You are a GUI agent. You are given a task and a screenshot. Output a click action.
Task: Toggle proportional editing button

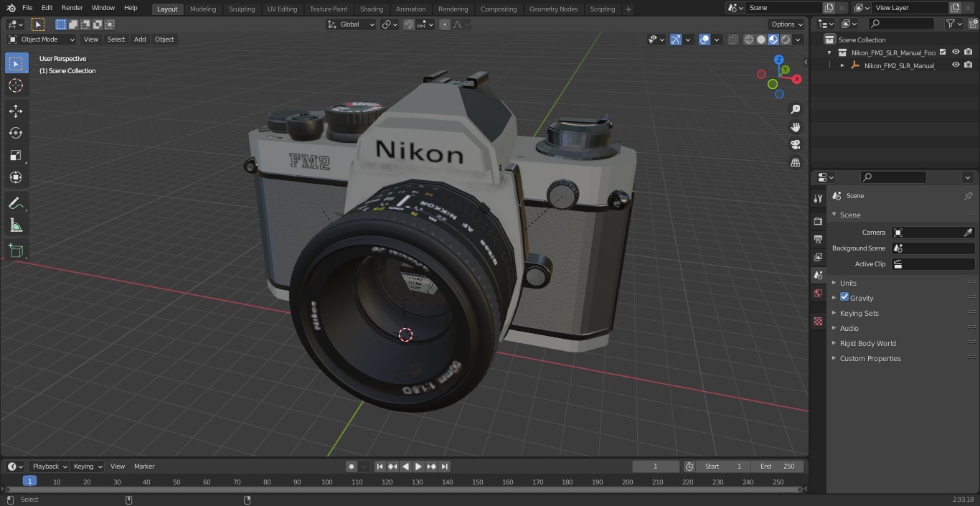[445, 24]
